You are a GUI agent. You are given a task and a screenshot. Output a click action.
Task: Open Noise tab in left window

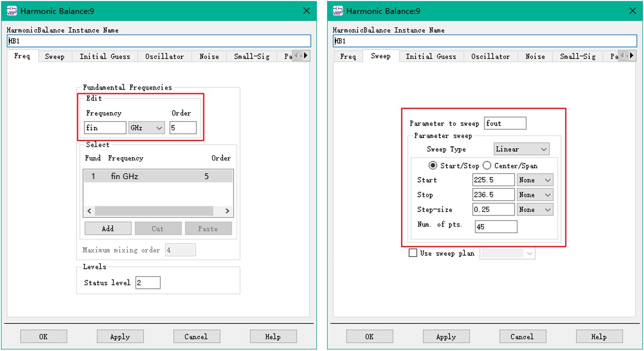(x=209, y=57)
